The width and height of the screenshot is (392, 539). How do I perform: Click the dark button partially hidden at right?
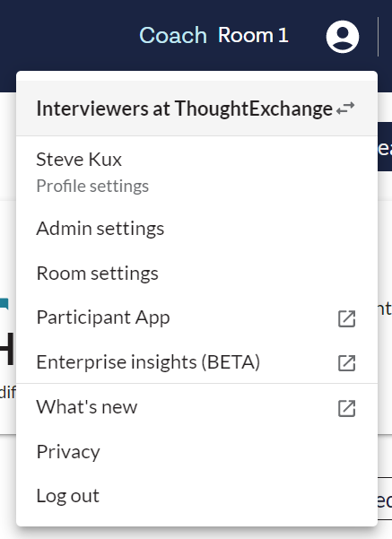coord(385,147)
